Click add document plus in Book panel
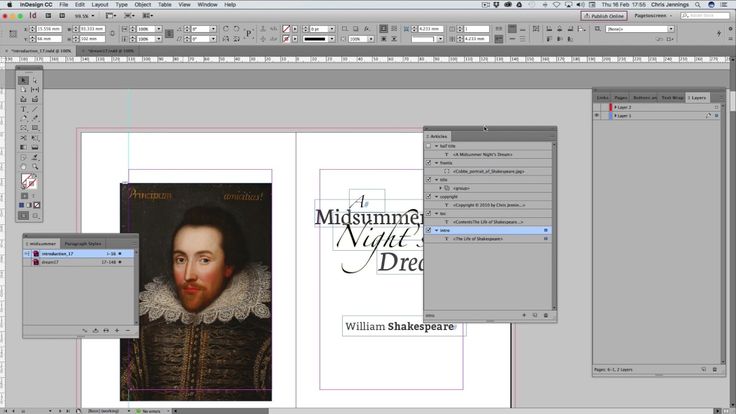Screen dimensions: 736x414 117,330
